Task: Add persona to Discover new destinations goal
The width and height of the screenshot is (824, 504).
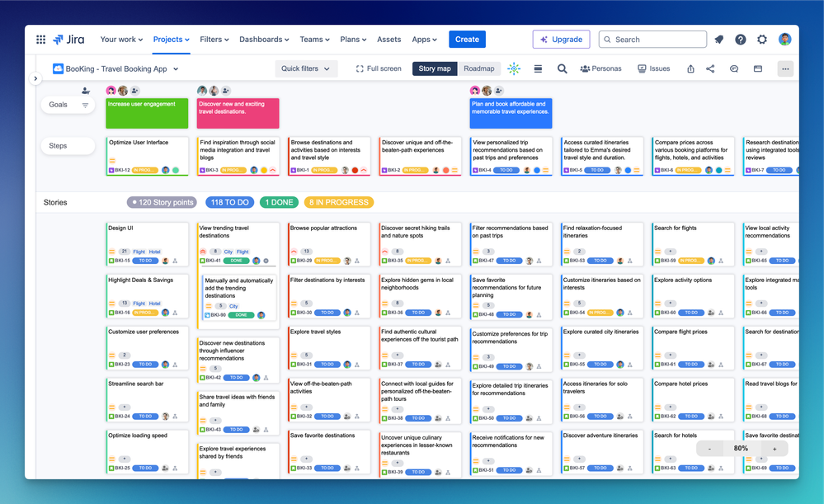Action: 226,91
